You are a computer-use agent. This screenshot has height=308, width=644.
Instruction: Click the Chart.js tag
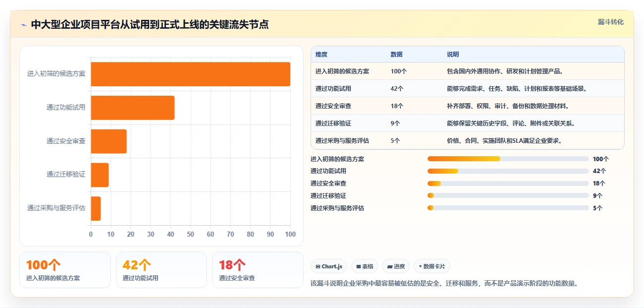click(329, 266)
